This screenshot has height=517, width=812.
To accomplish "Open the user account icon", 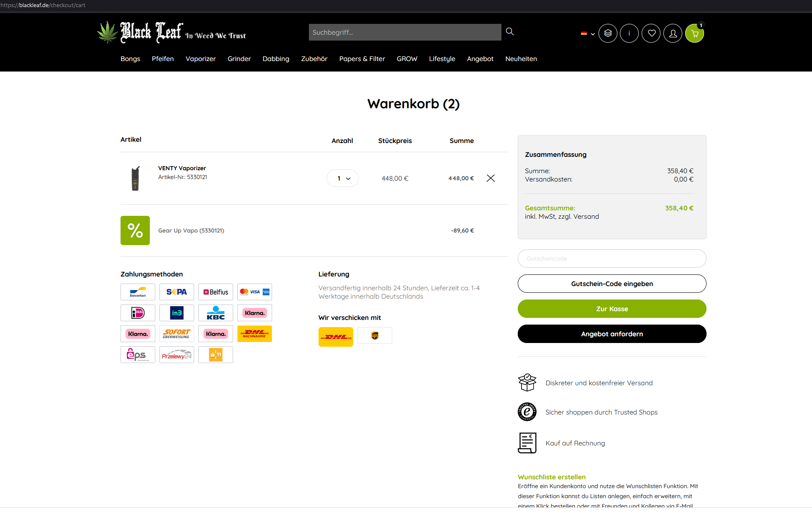I will click(x=673, y=33).
